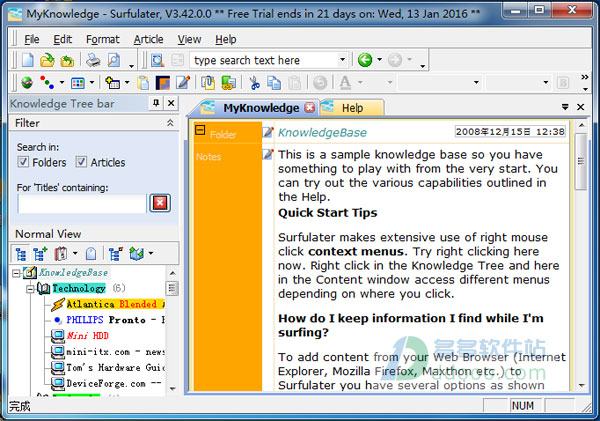The image size is (600, 421).
Task: Open the View menu
Action: [x=189, y=39]
